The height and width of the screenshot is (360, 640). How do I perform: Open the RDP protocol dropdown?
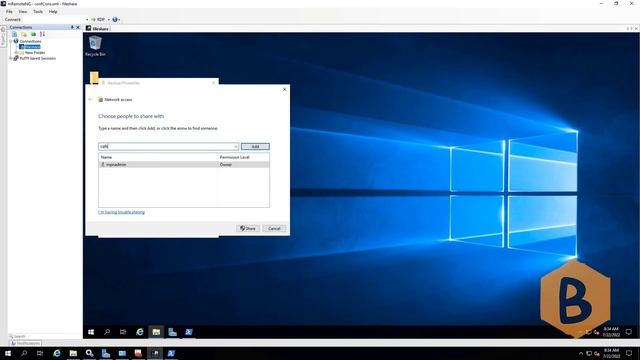109,20
